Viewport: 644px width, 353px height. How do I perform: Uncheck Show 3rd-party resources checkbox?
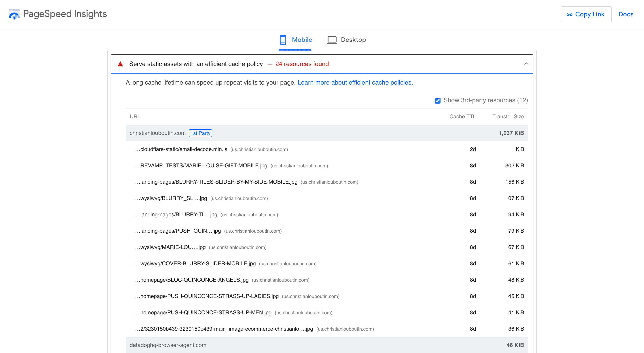tap(438, 101)
